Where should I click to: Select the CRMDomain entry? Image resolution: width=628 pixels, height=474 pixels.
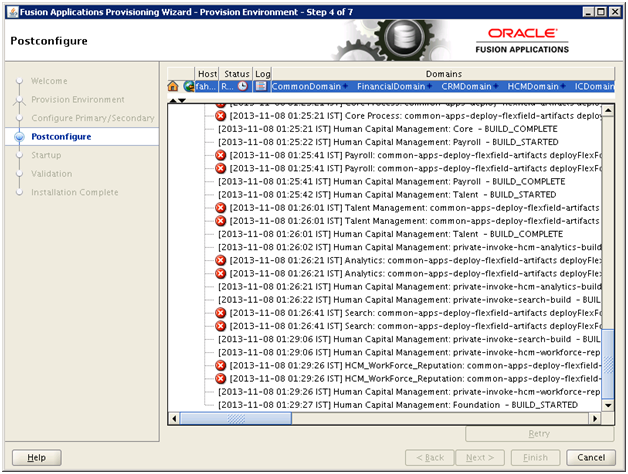[x=466, y=86]
